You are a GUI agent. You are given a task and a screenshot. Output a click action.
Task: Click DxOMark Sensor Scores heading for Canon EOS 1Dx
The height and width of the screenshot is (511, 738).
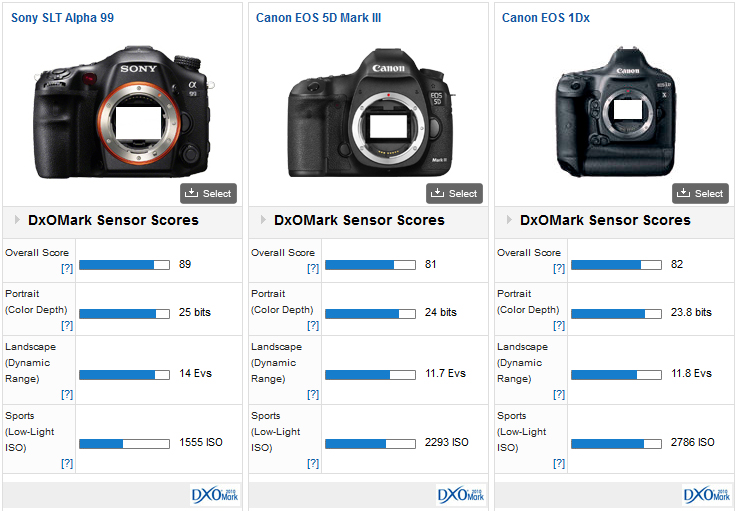point(605,220)
